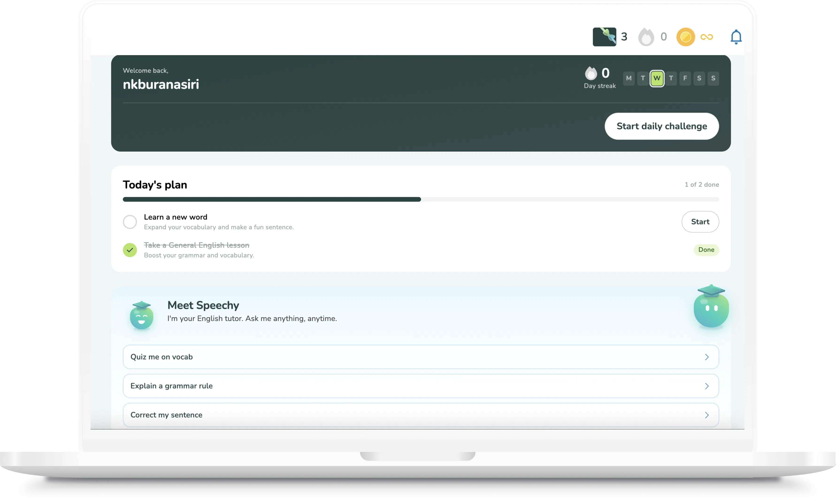The image size is (836, 504).
Task: Click the infinity coins symbol
Action: coord(706,37)
